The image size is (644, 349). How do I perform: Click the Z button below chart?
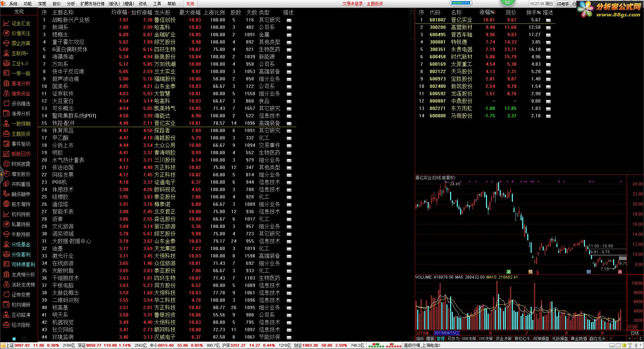[x=641, y=339]
